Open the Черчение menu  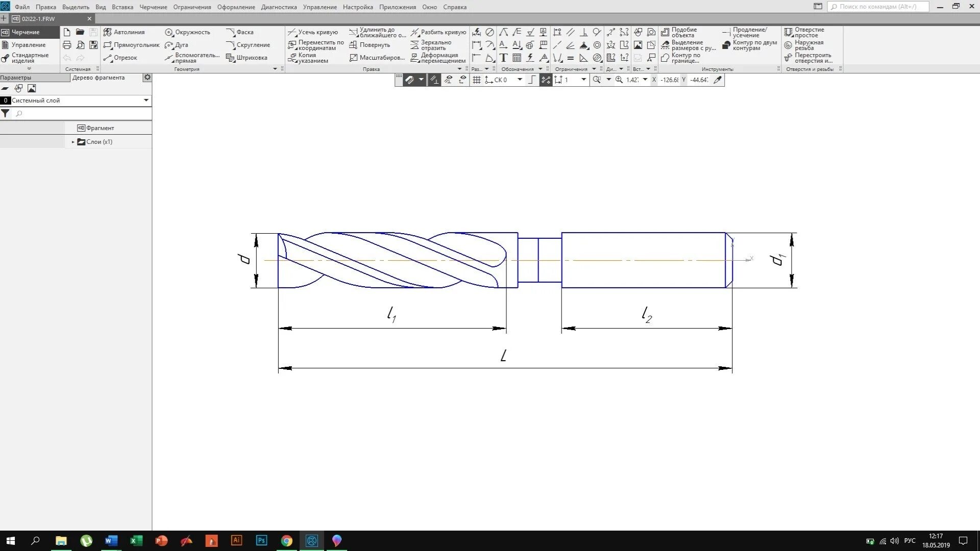153,7
